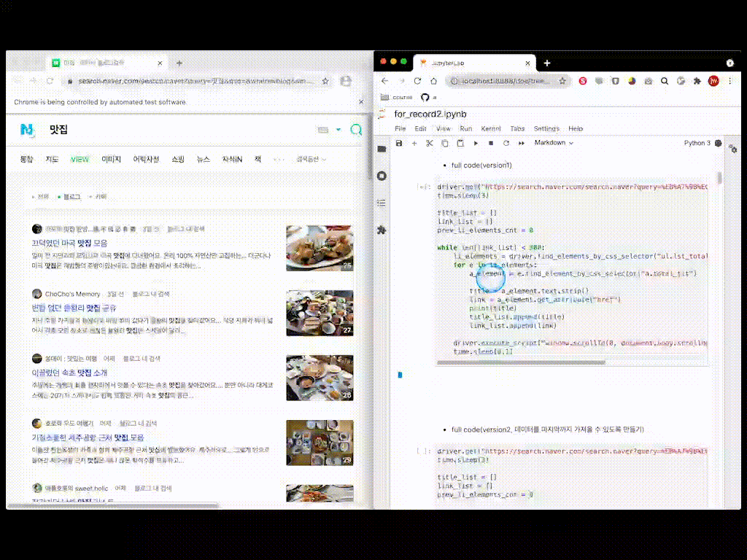Switch the Python 3 kernel

[697, 143]
